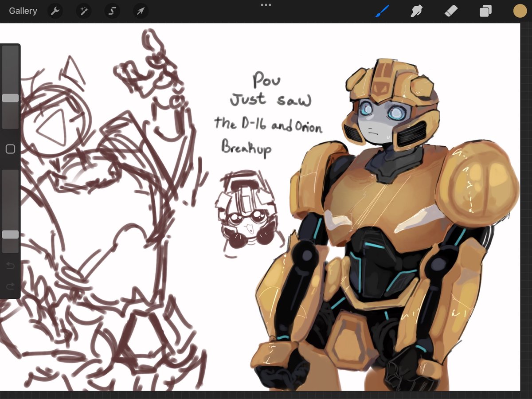This screenshot has height=399, width=532.
Task: Select the Eraser tool
Action: tap(451, 11)
